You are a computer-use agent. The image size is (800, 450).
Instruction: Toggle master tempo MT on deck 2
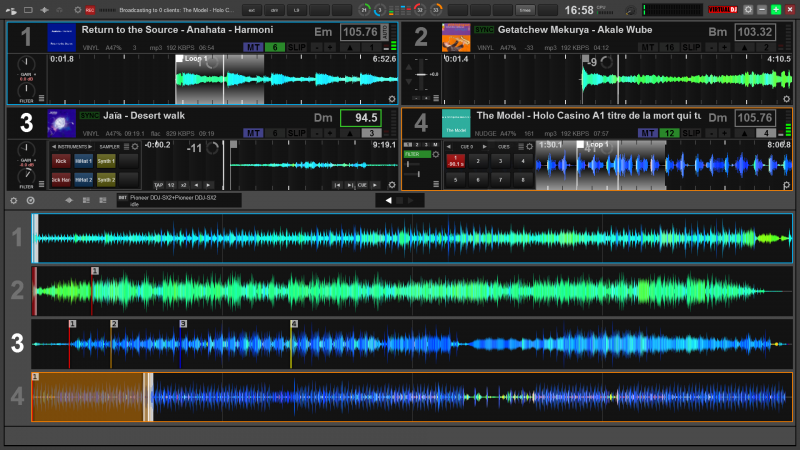click(x=647, y=47)
